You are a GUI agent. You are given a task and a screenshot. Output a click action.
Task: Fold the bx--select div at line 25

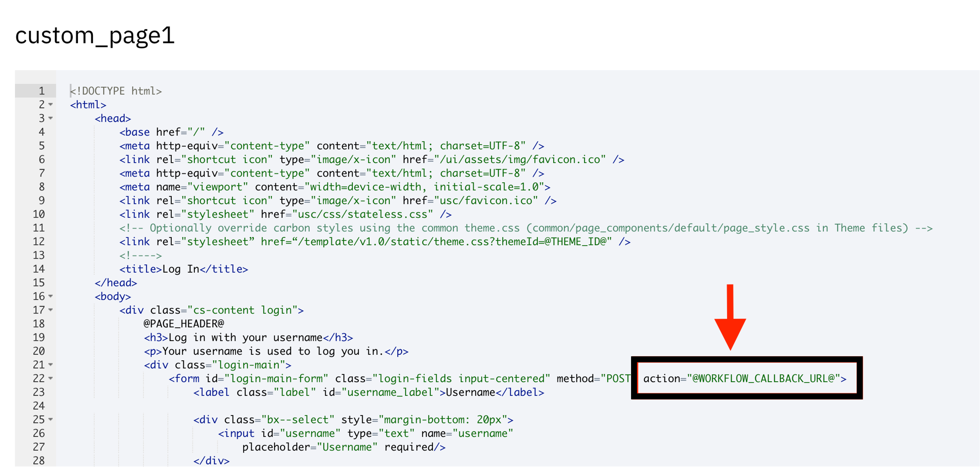(x=51, y=419)
